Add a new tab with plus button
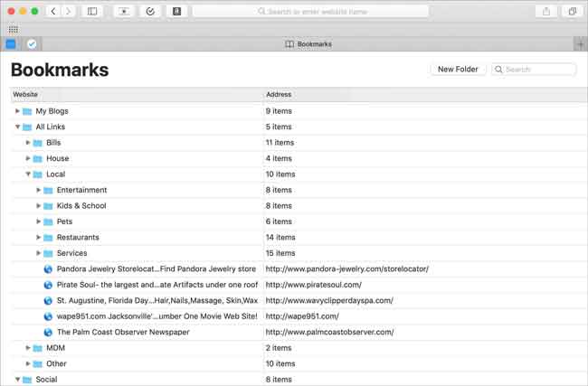Screen dimensions: 588x386 click(581, 44)
